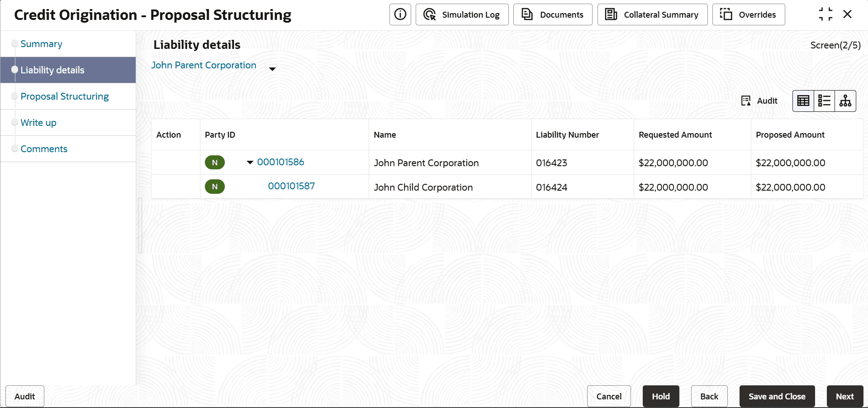This screenshot has height=408, width=868.
Task: Proceed with the Next button
Action: 845,396
